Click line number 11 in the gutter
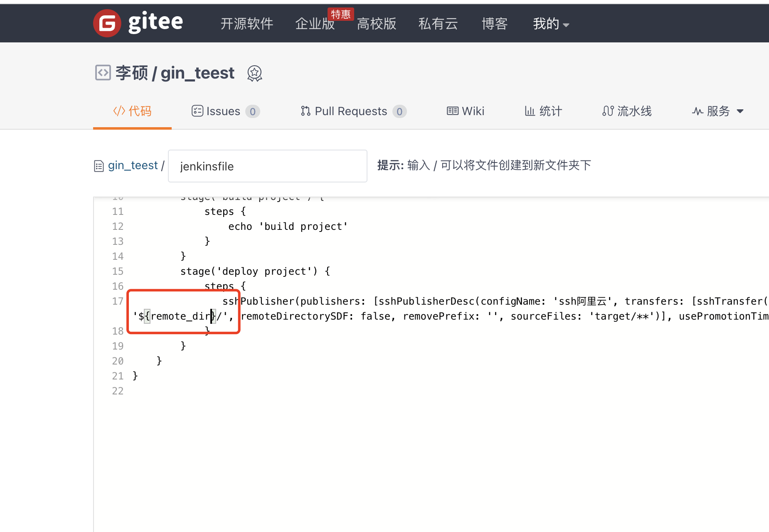769x532 pixels. pyautogui.click(x=118, y=212)
